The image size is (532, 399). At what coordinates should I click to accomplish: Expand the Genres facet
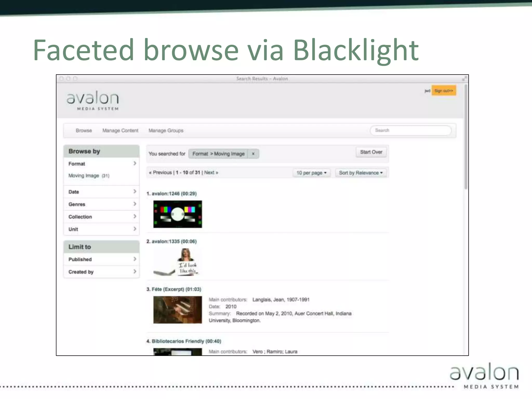[x=101, y=204]
